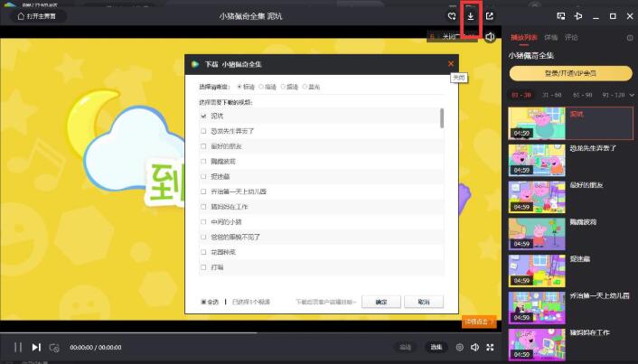The height and width of the screenshot is (364, 638).
Task: Open the quality selector left of 选集
Action: (405, 348)
